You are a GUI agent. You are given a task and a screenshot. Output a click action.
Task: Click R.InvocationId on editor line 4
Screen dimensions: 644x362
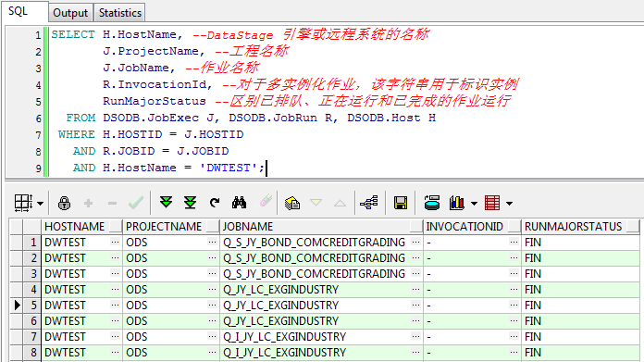tap(154, 84)
